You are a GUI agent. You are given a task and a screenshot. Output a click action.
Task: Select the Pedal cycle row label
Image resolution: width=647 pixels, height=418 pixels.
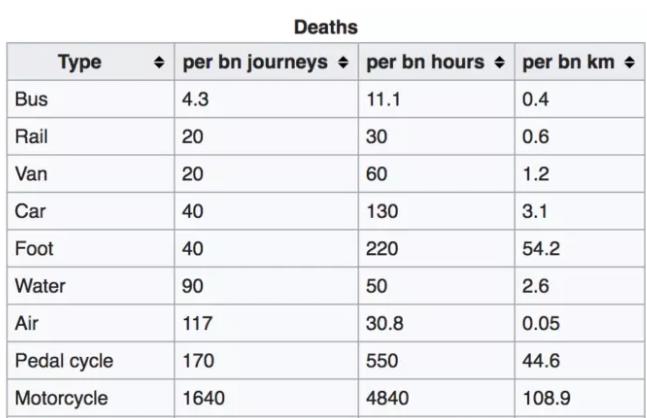point(64,361)
